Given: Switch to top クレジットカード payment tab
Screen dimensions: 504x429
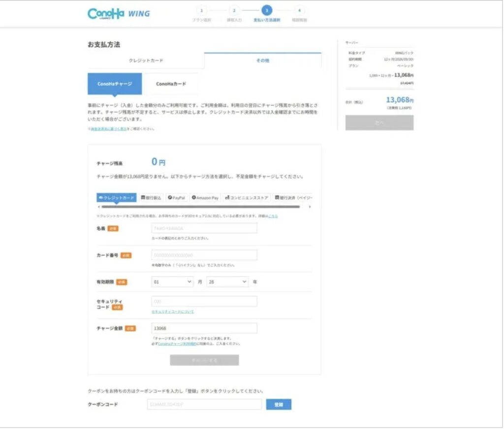Looking at the screenshot, I should tap(146, 61).
